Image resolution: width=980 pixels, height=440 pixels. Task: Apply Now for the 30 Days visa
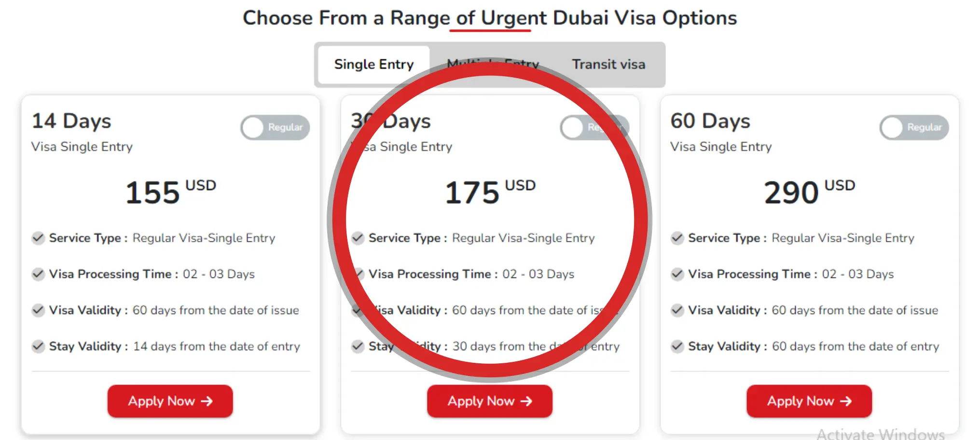tap(489, 401)
